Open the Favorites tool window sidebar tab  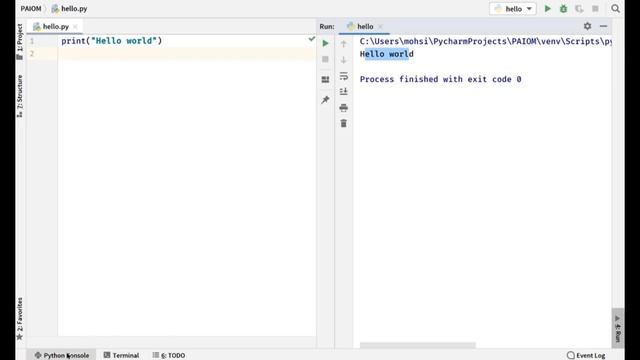[20, 319]
